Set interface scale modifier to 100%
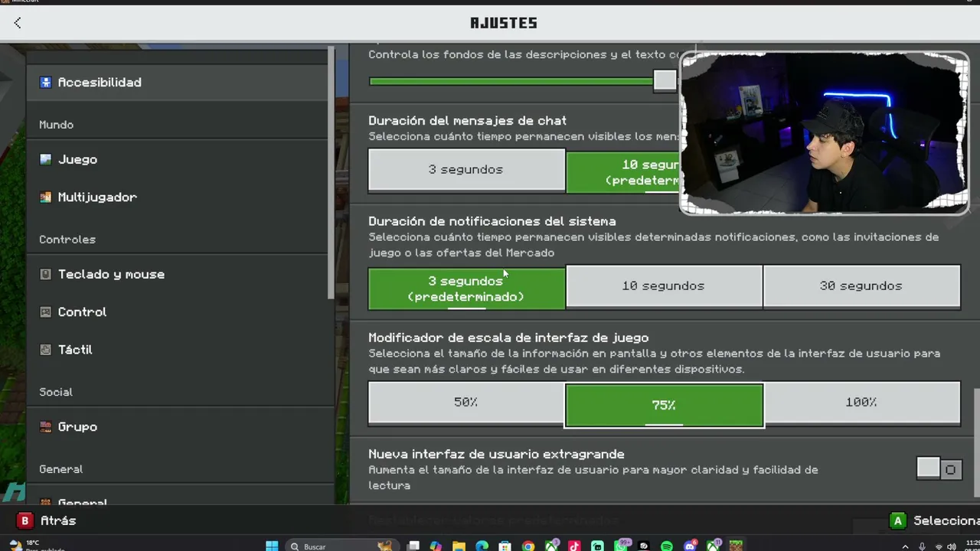This screenshot has width=980, height=551. click(861, 403)
